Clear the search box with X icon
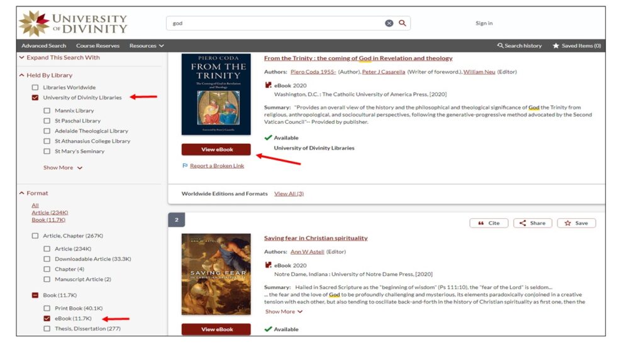Image resolution: width=644 pixels, height=362 pixels. (389, 23)
